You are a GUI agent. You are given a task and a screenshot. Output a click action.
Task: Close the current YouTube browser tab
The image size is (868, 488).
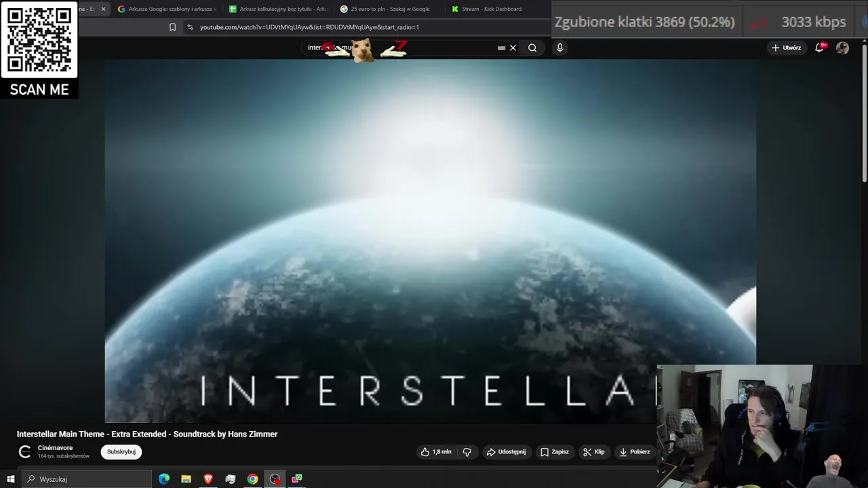coord(103,9)
